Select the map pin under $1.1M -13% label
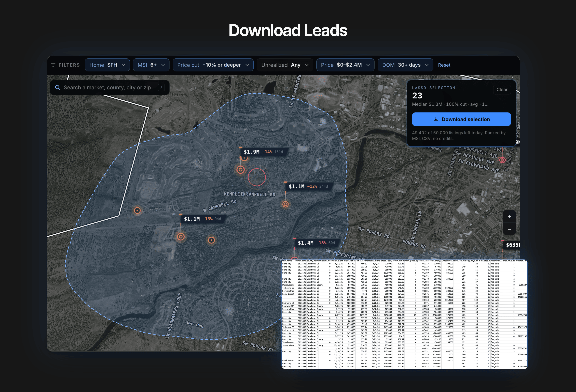The width and height of the screenshot is (576, 392). tap(181, 237)
